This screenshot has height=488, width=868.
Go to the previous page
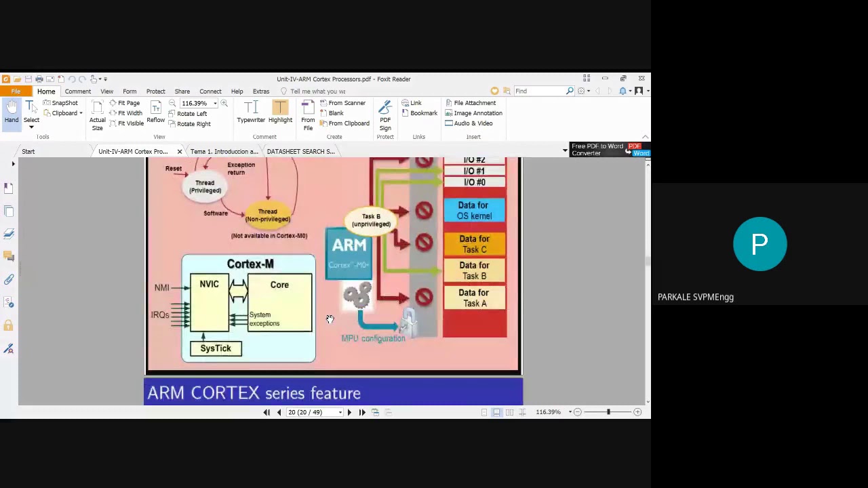[x=279, y=412]
